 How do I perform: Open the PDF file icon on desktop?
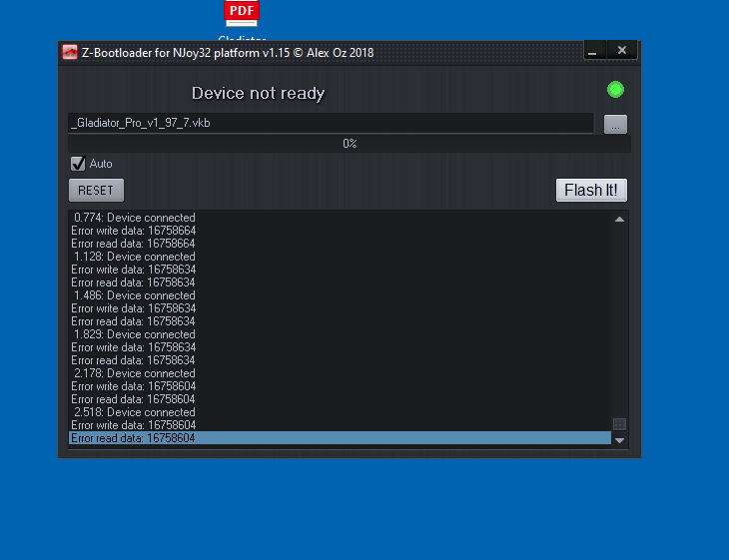point(242,13)
